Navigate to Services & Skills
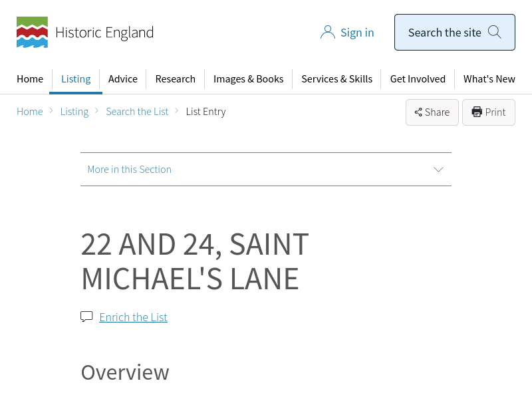 (x=336, y=78)
